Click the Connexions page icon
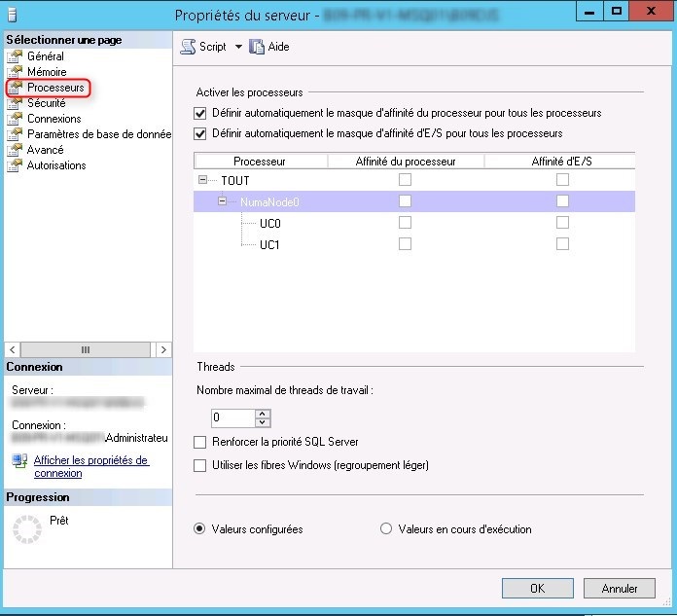Screen dimensions: 677x616 tap(15, 119)
